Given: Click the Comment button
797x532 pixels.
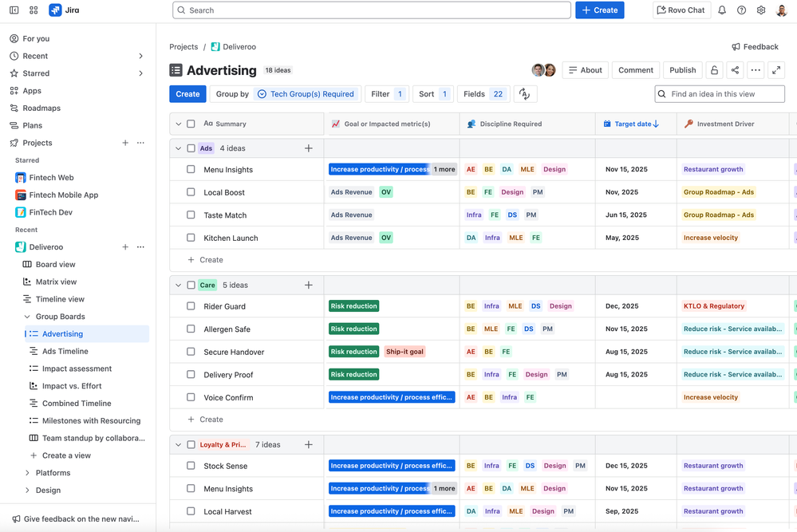Looking at the screenshot, I should coord(635,70).
